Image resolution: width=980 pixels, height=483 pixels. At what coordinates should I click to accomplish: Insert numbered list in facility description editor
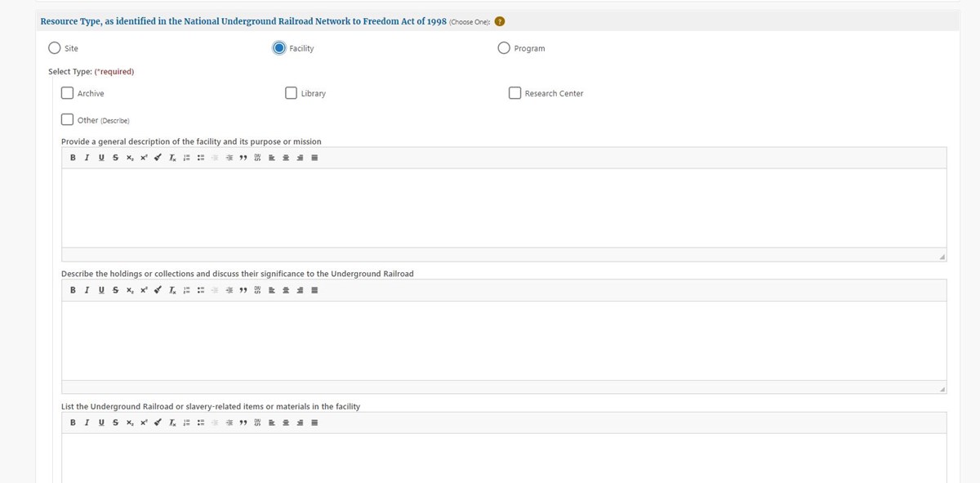tap(186, 158)
